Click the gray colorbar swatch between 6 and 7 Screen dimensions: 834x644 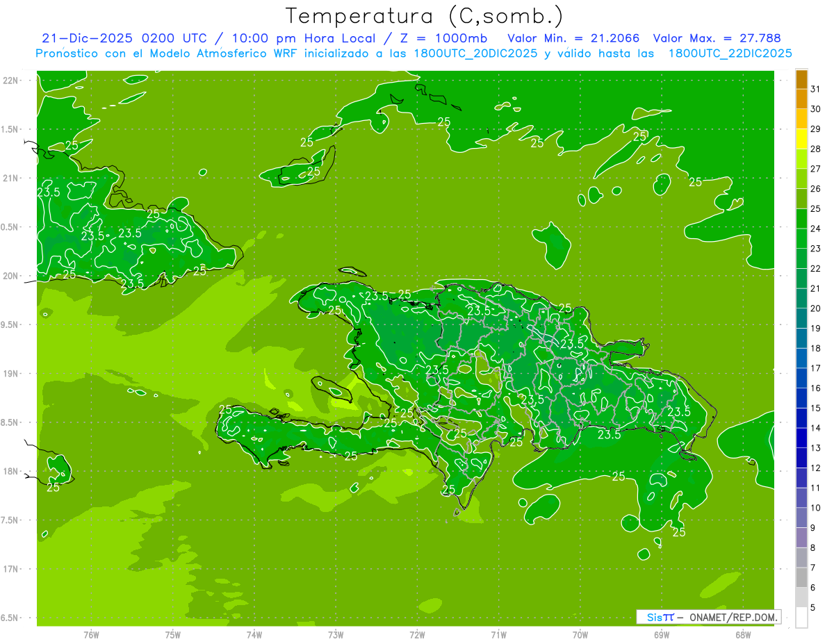[x=801, y=578]
